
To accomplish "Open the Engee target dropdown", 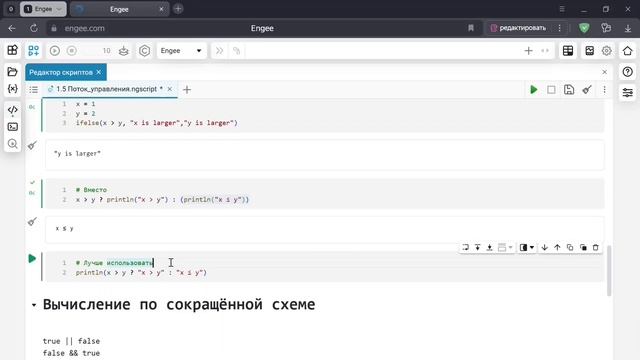I will point(181,51).
